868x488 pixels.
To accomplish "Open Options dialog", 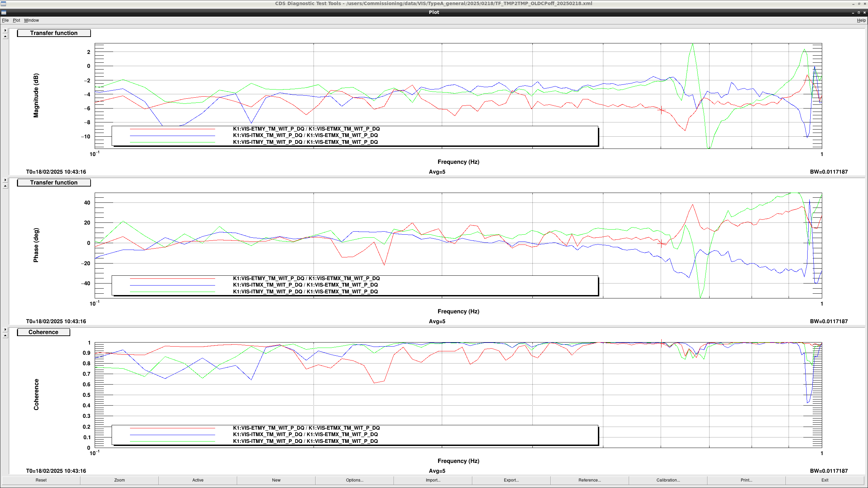I will tap(355, 480).
